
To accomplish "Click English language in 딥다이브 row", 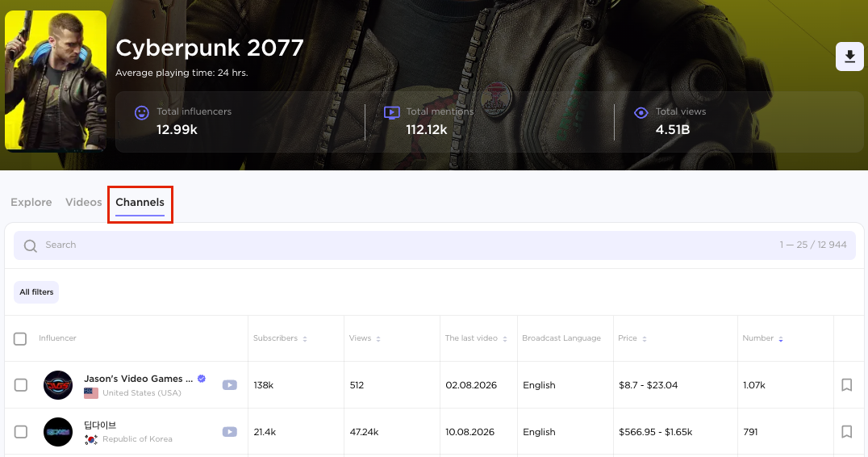I will pos(539,431).
